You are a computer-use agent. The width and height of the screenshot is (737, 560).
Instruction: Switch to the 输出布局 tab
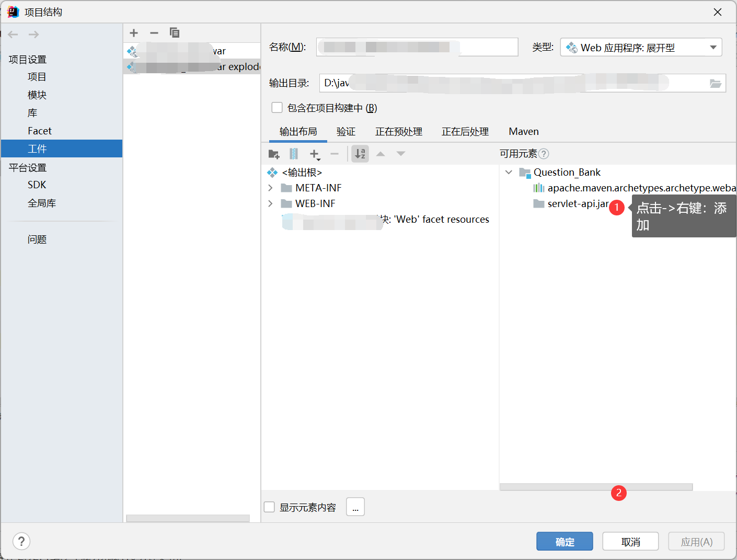pos(298,132)
